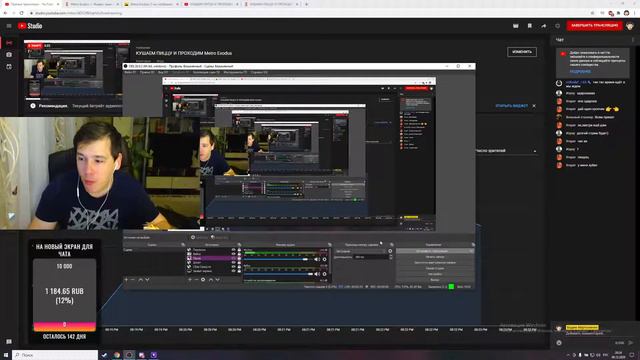Open the Файл menu in OBS
Image resolution: width=640 pixels, height=360 pixels.
point(130,72)
